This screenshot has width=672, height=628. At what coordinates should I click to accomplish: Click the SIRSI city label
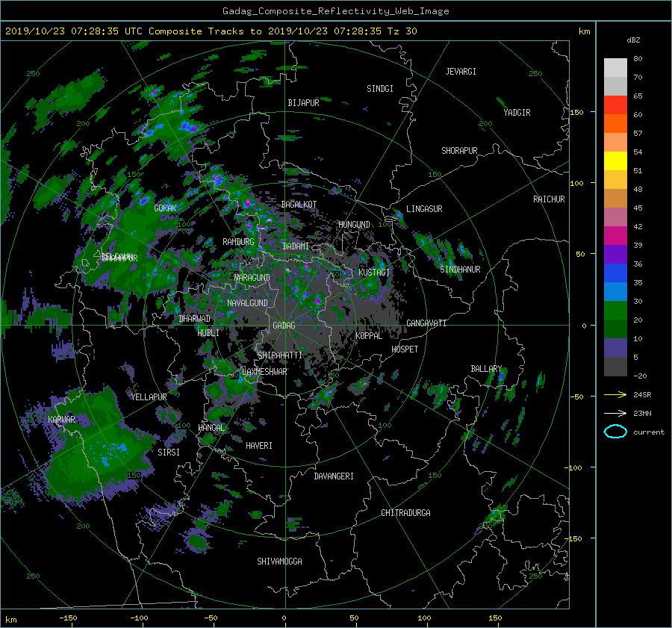(169, 453)
